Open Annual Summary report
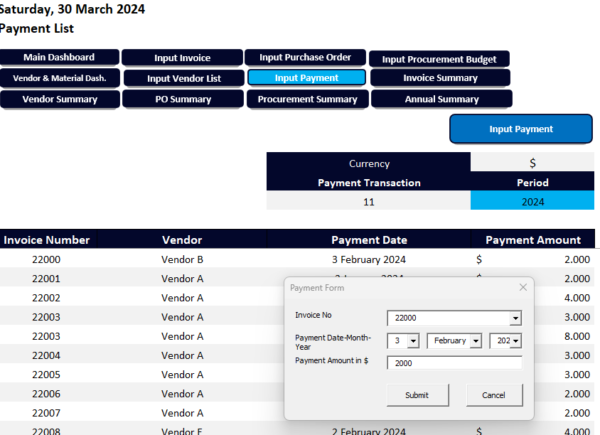600x435 pixels. [x=440, y=99]
